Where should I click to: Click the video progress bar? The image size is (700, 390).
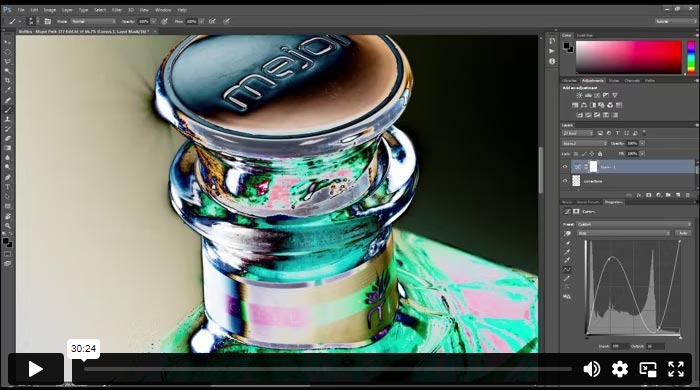click(x=328, y=369)
